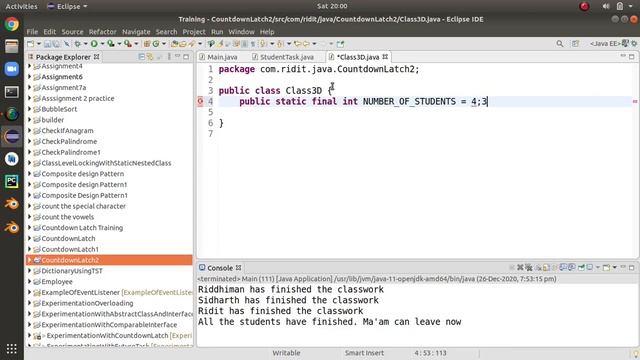This screenshot has height=360, width=640.
Task: Expand the DictionaryUsingTST project
Action: pos(29,271)
